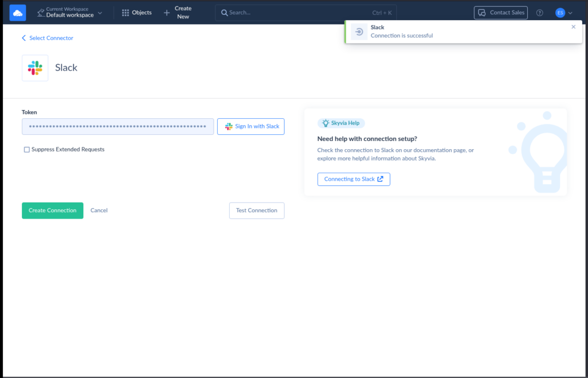Open the help question mark icon

pyautogui.click(x=540, y=13)
